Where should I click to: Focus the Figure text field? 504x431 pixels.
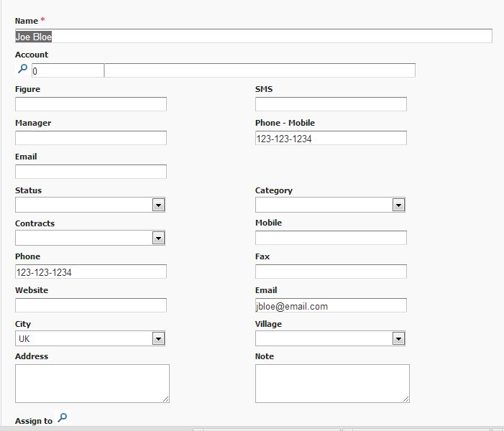click(91, 104)
